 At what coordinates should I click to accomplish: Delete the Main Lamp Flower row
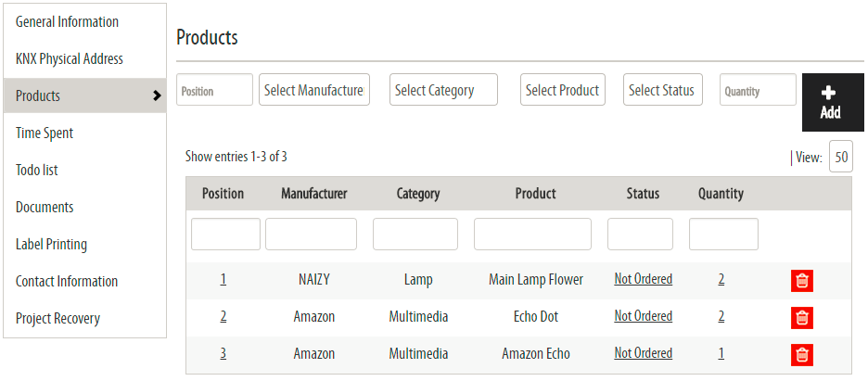802,281
